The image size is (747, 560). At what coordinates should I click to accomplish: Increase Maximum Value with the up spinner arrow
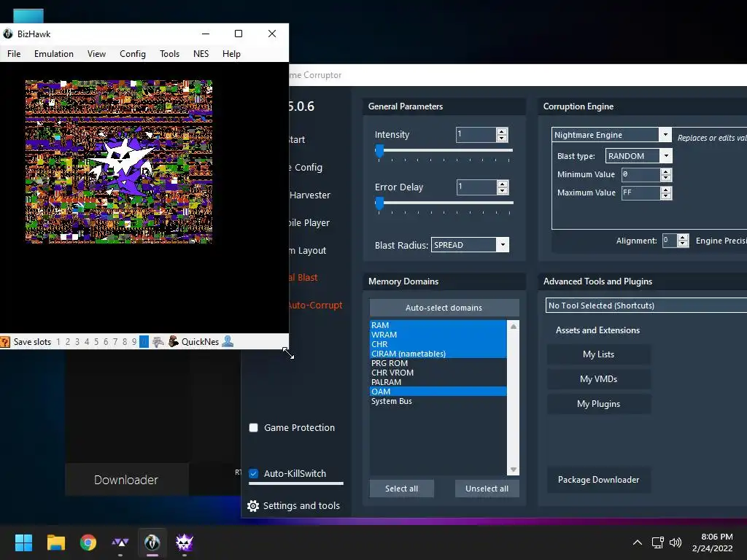point(666,190)
